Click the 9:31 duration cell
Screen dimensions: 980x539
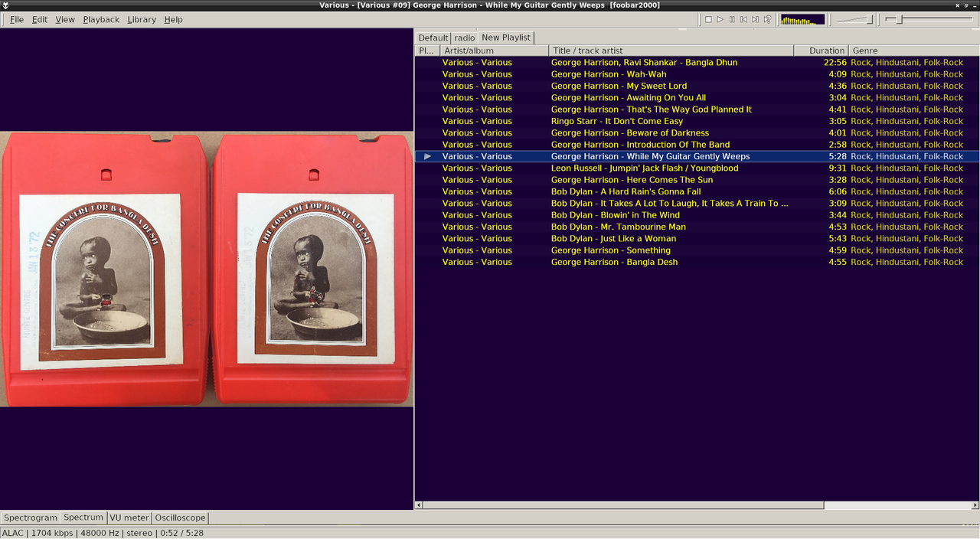coord(838,168)
